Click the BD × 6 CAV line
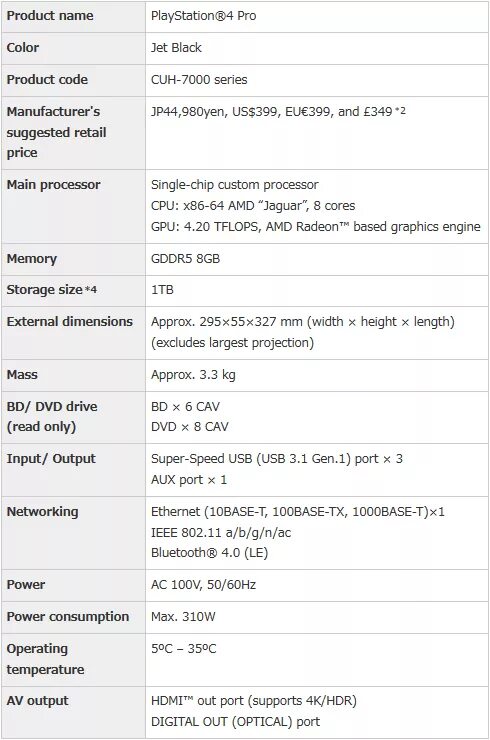The width and height of the screenshot is (490, 740). pos(185,406)
